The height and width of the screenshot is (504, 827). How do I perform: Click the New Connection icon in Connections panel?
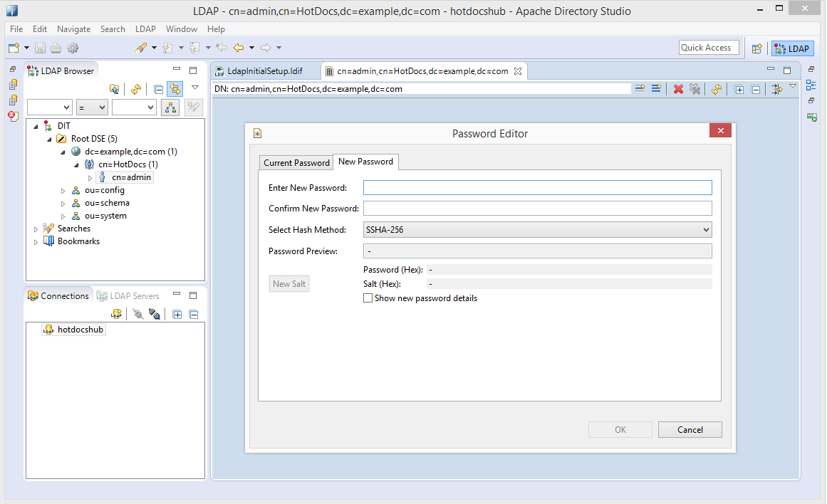point(116,314)
